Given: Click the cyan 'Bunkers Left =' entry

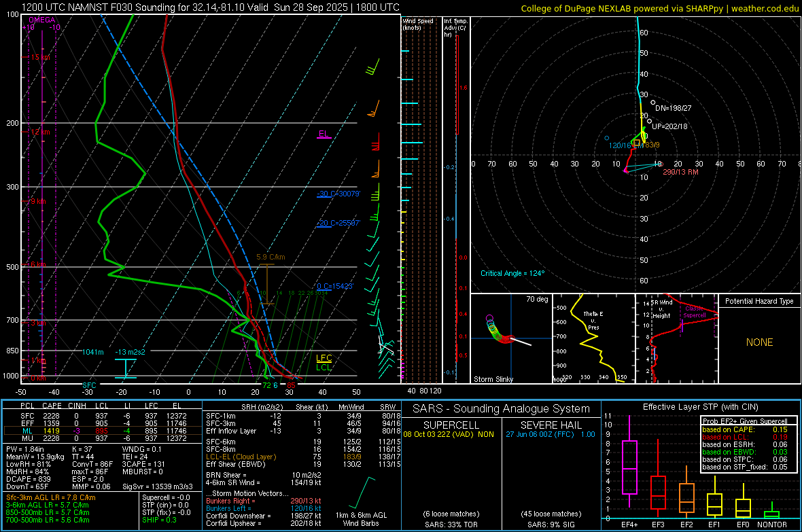Looking at the screenshot, I should click(x=264, y=508).
